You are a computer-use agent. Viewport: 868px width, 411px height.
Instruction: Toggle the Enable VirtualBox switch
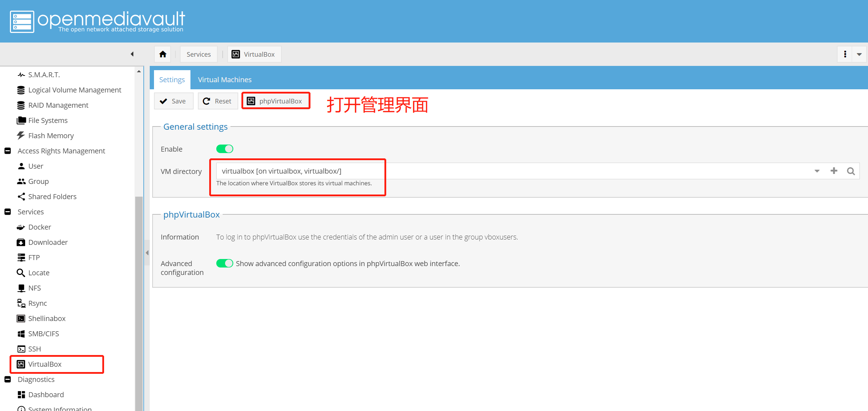click(x=224, y=148)
